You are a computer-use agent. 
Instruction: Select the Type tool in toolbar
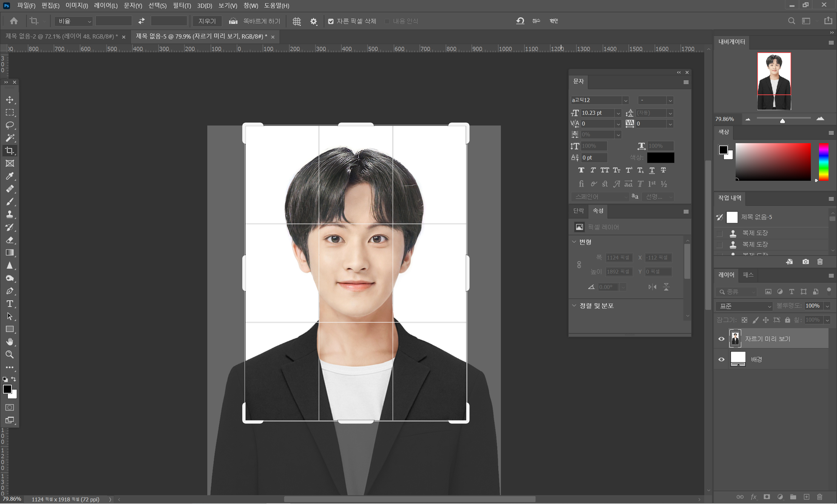(x=9, y=304)
